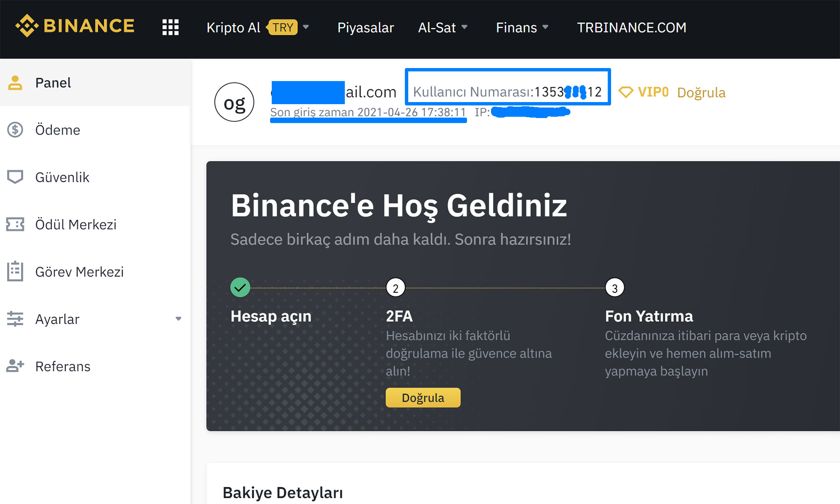The width and height of the screenshot is (840, 504).
Task: Click the VIP0 level label
Action: point(653,92)
